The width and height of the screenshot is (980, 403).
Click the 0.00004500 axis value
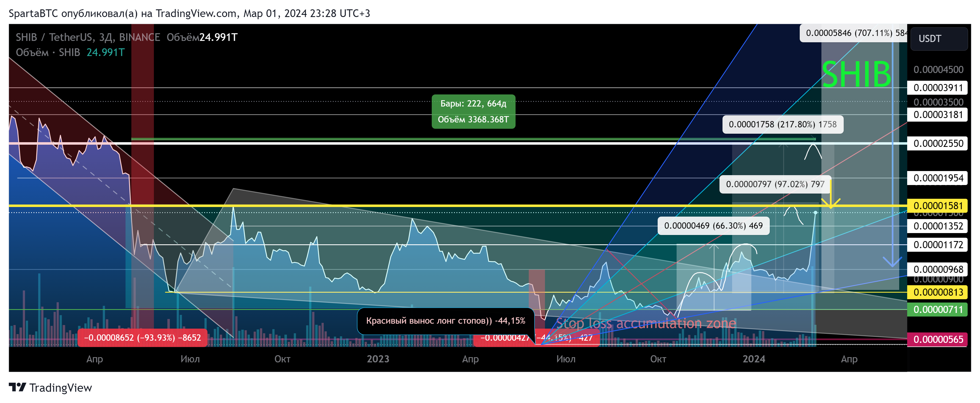pyautogui.click(x=938, y=69)
